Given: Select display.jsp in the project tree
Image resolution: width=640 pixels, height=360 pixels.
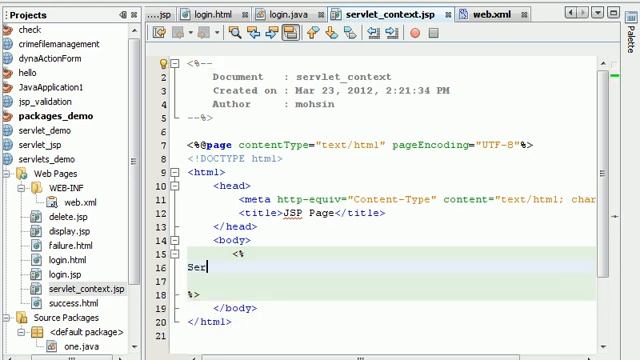Looking at the screenshot, I should pos(69,231).
